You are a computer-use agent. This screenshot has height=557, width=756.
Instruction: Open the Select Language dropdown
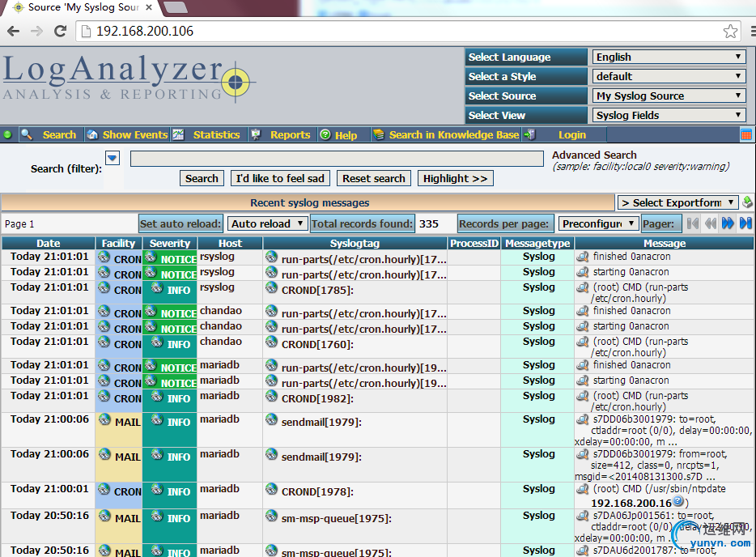(669, 57)
